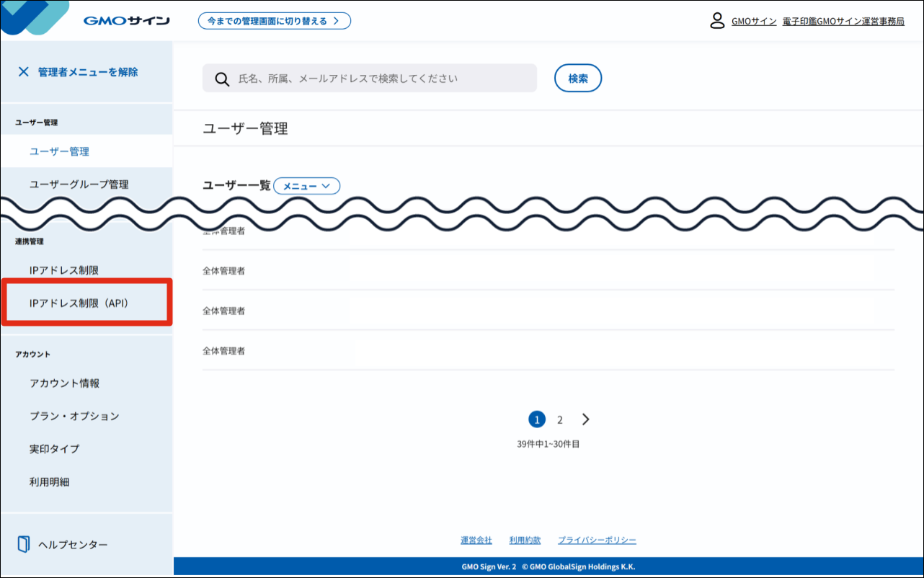Open アカウント情報 page
The height and width of the screenshot is (578, 924).
pyautogui.click(x=64, y=383)
